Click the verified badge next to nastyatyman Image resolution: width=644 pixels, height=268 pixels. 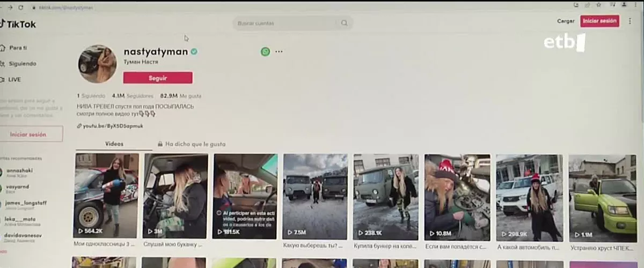tap(194, 52)
